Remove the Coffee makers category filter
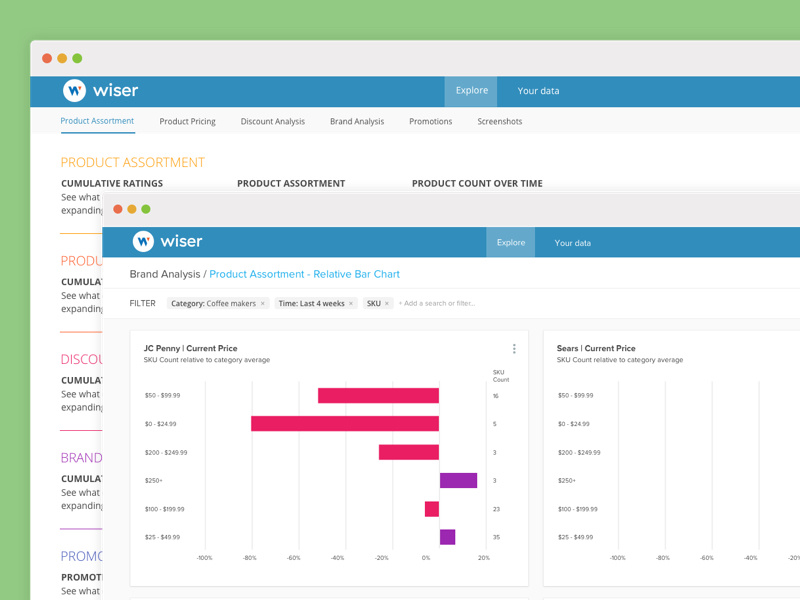This screenshot has height=600, width=800. tap(263, 303)
